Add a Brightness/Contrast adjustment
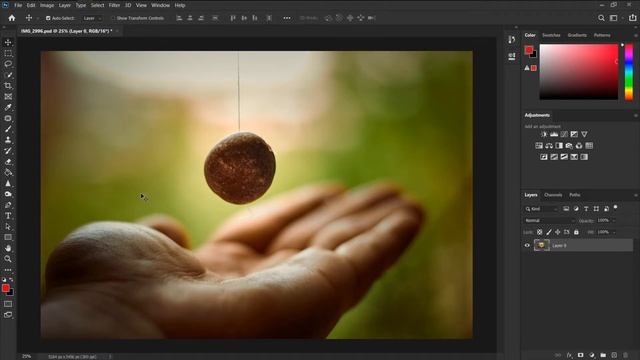 [544, 134]
